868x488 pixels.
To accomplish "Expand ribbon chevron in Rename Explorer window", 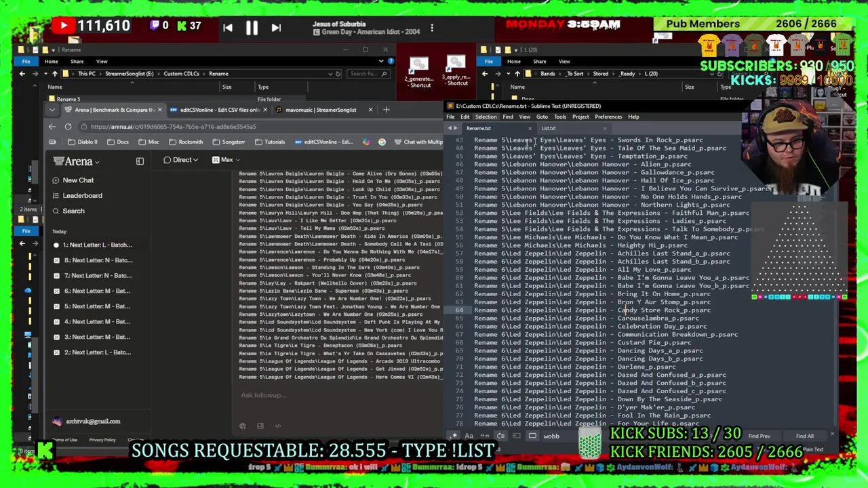I will tap(381, 61).
